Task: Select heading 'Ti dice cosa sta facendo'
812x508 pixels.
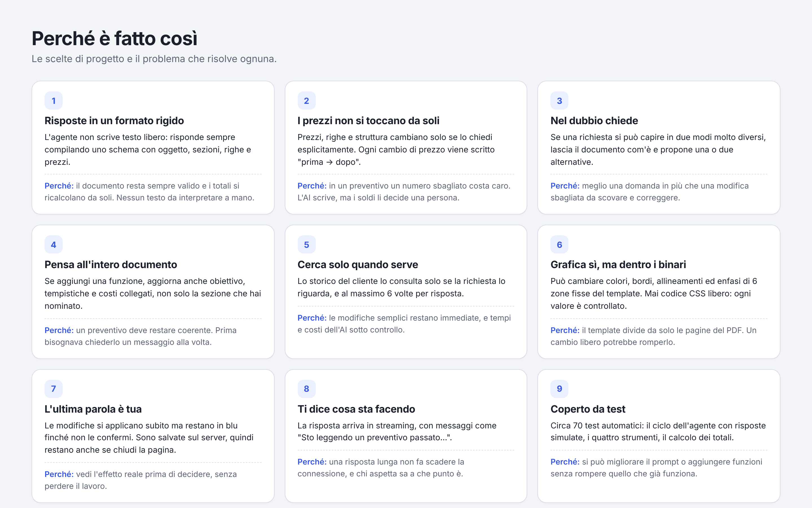Action: pos(356,409)
